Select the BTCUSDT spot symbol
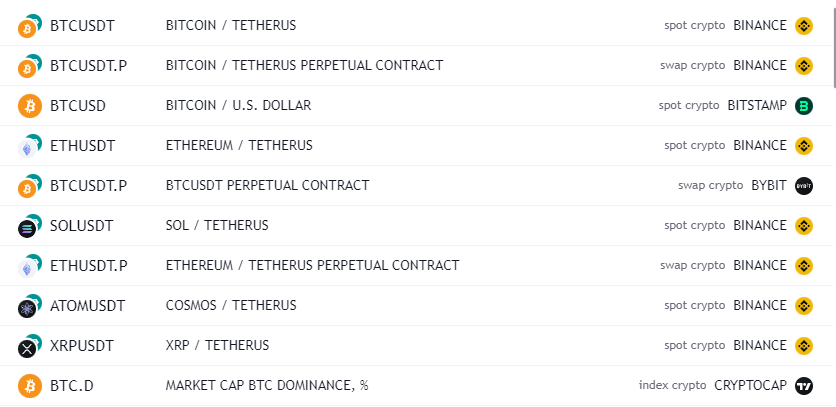The width and height of the screenshot is (836, 407). pos(82,26)
